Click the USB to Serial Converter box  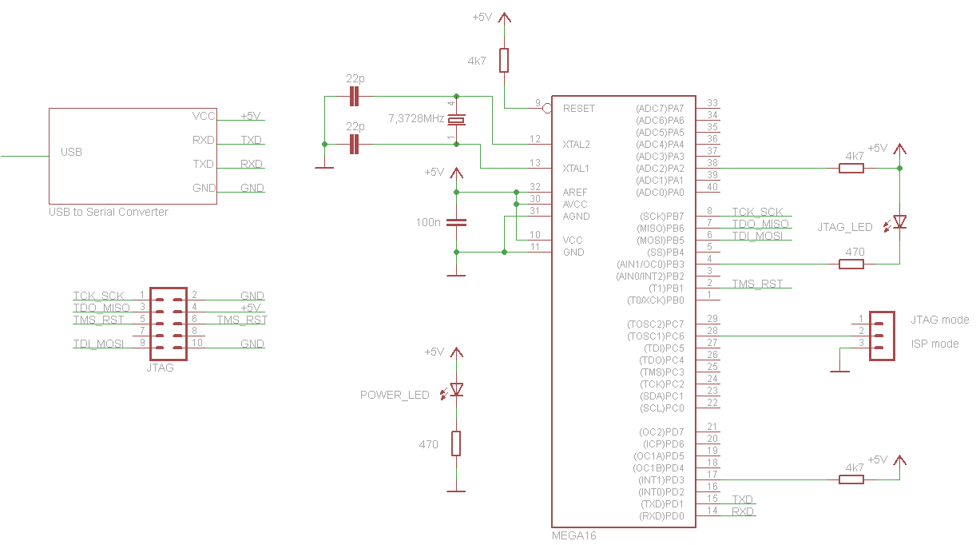point(134,156)
